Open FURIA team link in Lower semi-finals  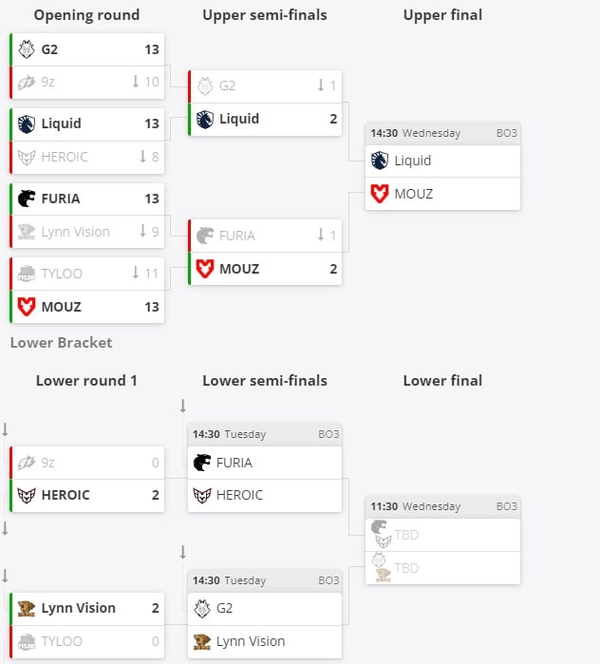235,462
